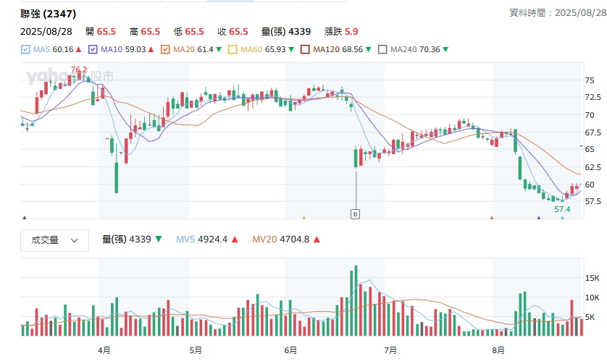The image size is (607, 364).
Task: Click the MV5 volume average label
Action: click(x=202, y=240)
